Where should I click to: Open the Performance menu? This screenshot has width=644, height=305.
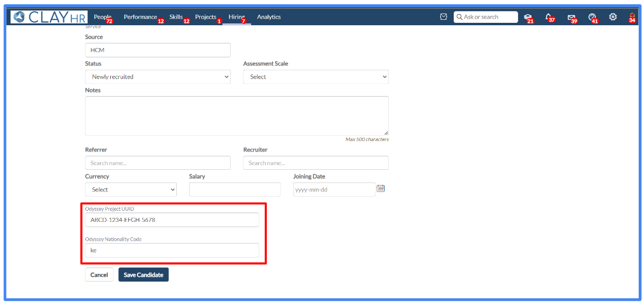(141, 17)
